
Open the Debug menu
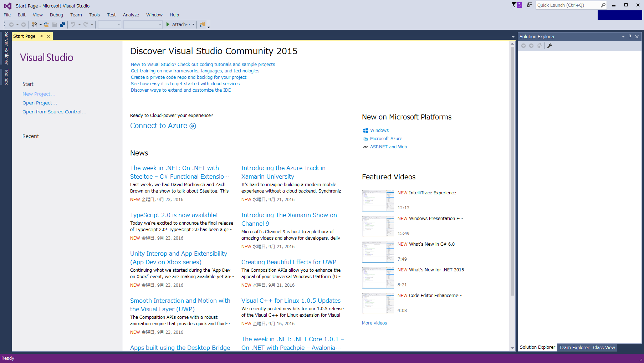[56, 15]
